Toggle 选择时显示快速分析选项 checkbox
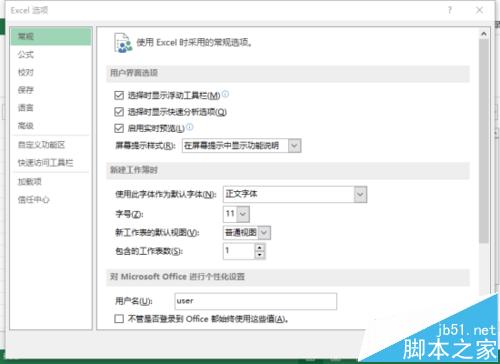This screenshot has width=500, height=364. 119,112
